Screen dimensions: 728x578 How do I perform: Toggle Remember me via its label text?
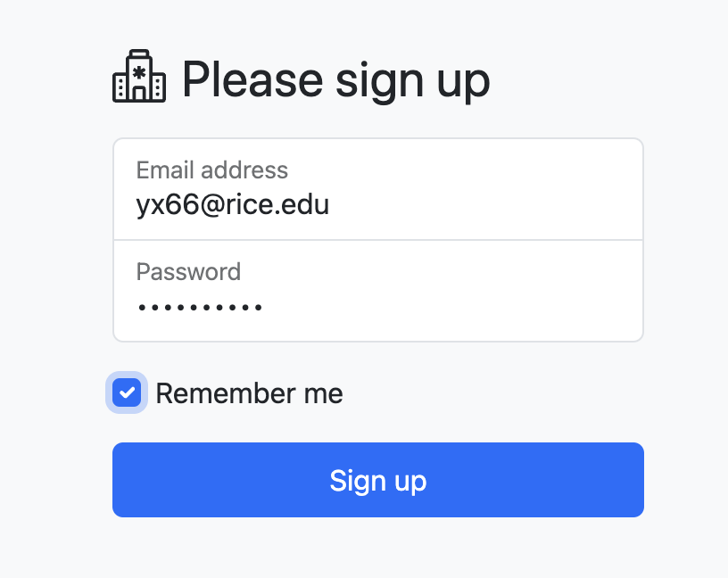(249, 393)
